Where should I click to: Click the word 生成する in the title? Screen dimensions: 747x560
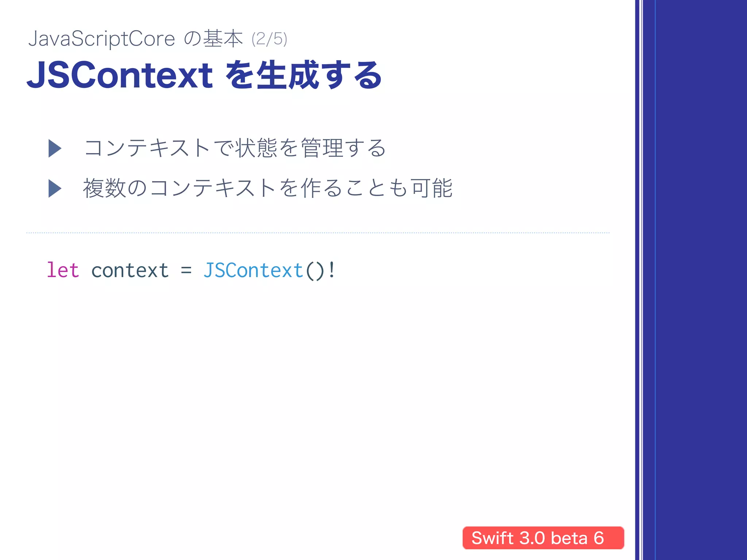pos(319,75)
